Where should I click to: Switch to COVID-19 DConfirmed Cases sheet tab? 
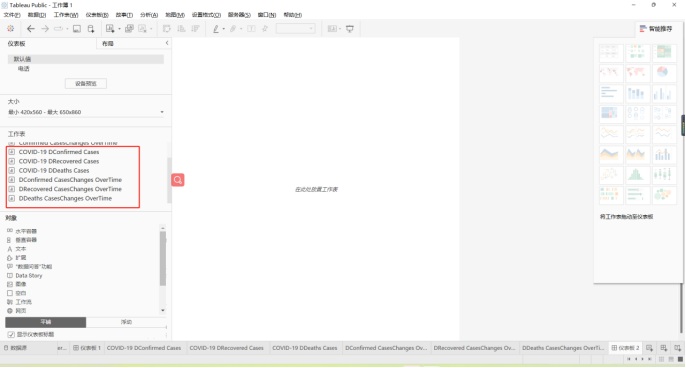144,348
